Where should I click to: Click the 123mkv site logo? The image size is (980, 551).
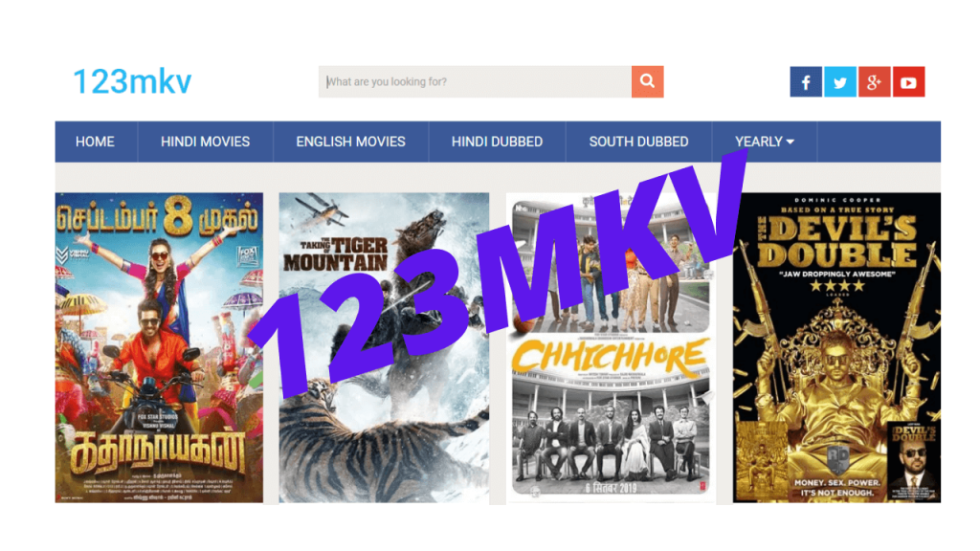[x=132, y=82]
